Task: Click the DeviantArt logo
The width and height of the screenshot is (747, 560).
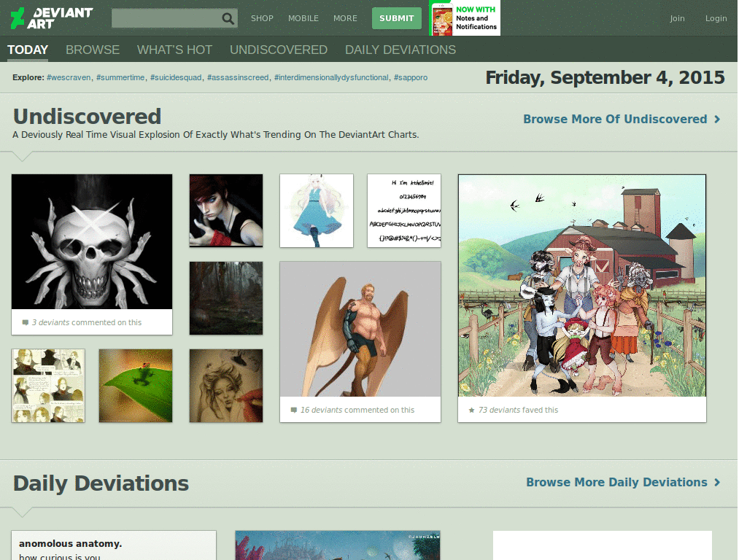Action: (52, 18)
